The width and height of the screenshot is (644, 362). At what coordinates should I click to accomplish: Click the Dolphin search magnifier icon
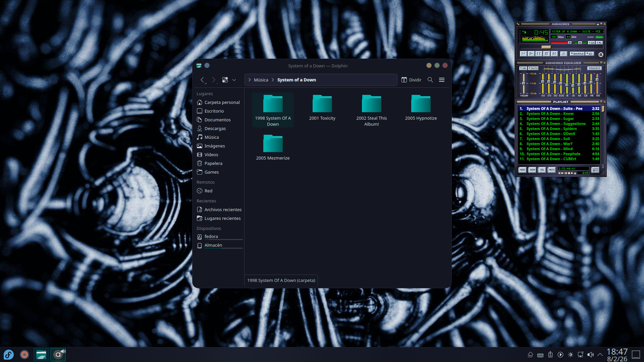tap(430, 80)
